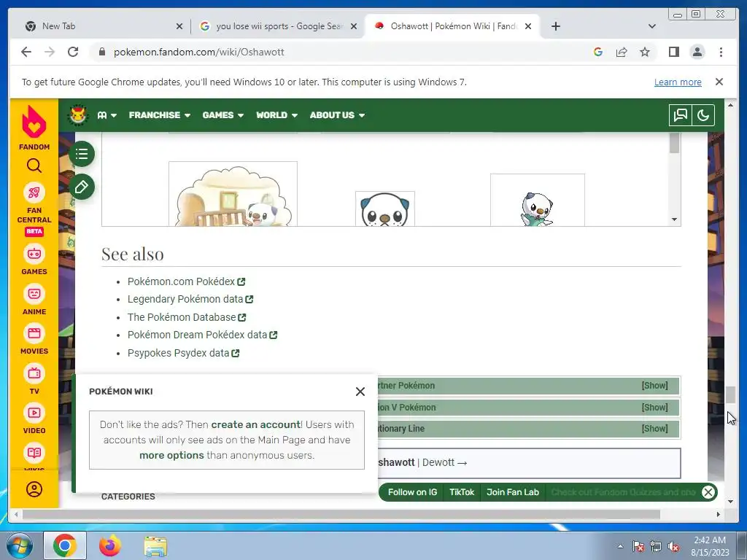747x560 pixels.
Task: Click Join Fan Lab button
Action: 513,492
